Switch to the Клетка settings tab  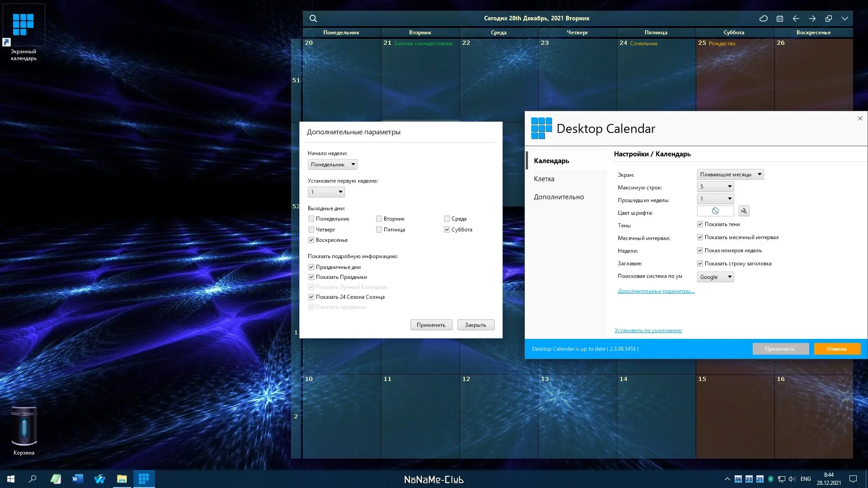click(544, 179)
